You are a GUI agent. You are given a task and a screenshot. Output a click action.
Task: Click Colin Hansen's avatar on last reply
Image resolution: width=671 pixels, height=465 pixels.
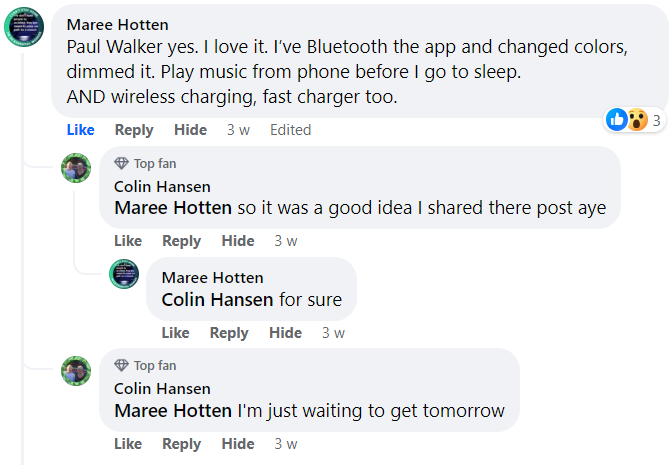point(76,370)
